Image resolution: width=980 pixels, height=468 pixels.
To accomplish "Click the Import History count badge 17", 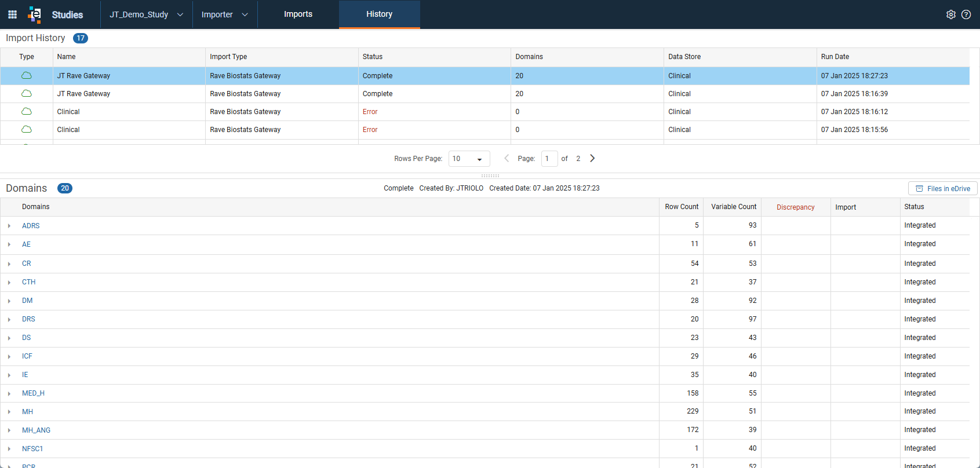I will tap(81, 38).
